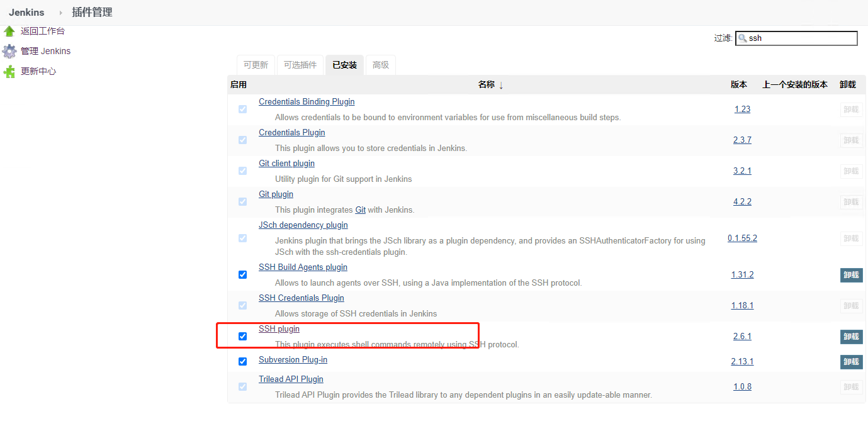Click the SSH Credentials Plugin checkbox
The image size is (868, 426).
pos(242,305)
